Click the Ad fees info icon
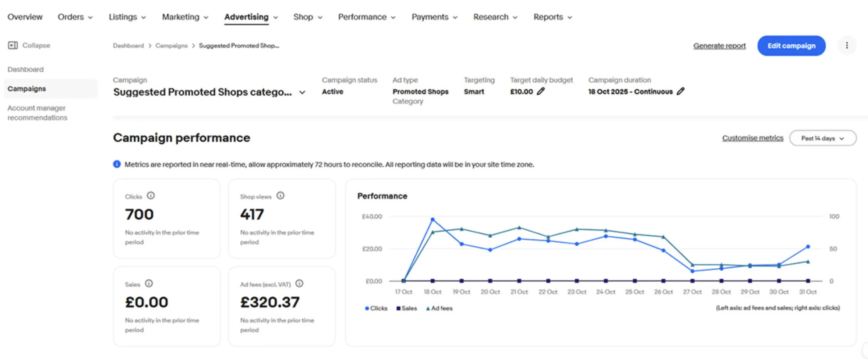 300,283
